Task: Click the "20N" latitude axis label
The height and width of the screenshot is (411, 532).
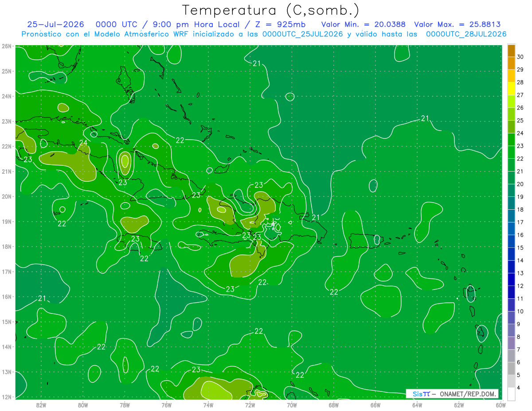Action: 7,196
